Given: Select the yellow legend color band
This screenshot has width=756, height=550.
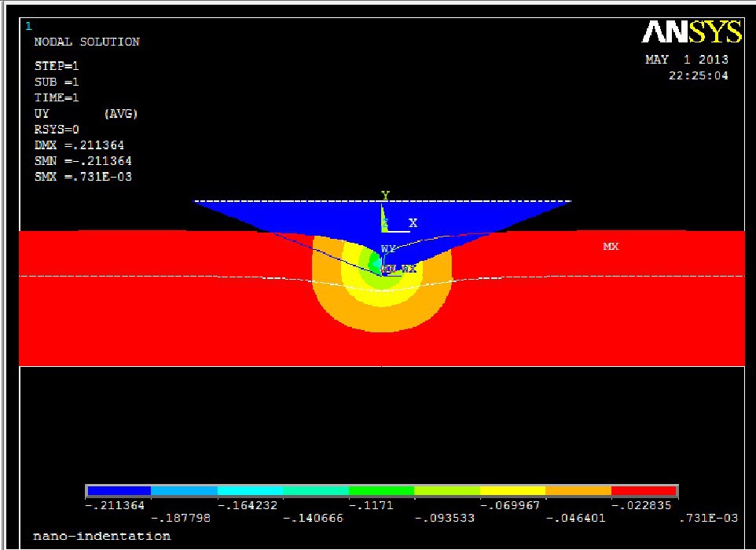Looking at the screenshot, I should 512,490.
